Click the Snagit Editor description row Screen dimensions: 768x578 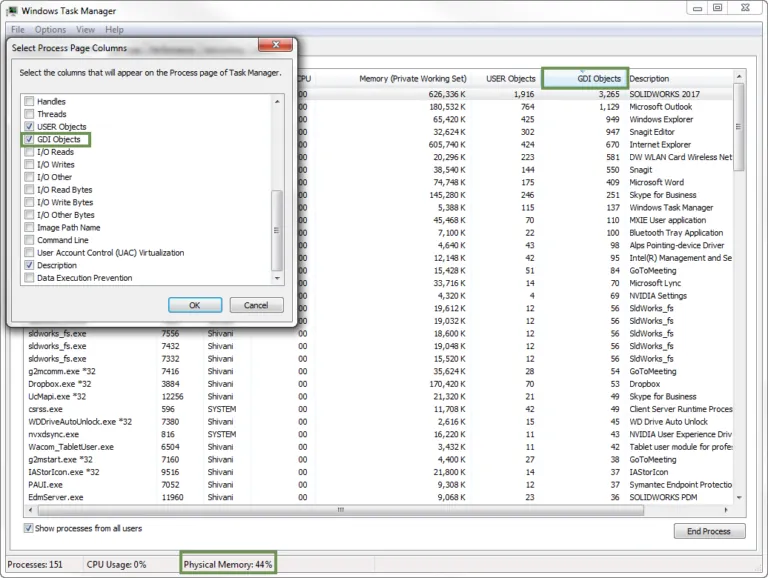coord(652,132)
